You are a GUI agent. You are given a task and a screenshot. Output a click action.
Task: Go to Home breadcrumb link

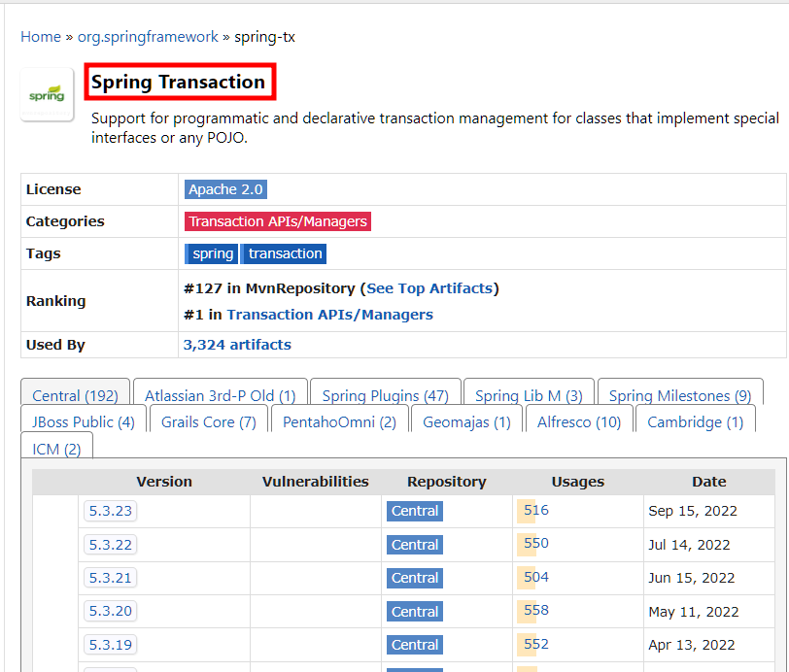(41, 37)
